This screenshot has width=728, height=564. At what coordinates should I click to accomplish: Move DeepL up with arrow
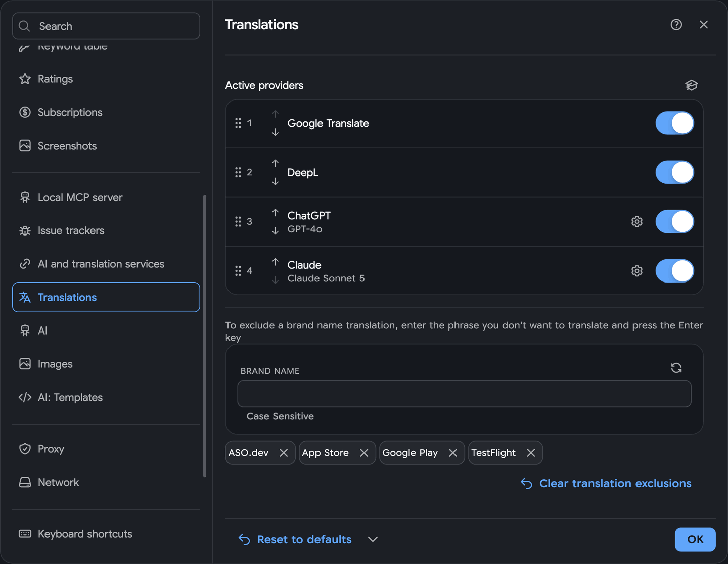pyautogui.click(x=275, y=163)
